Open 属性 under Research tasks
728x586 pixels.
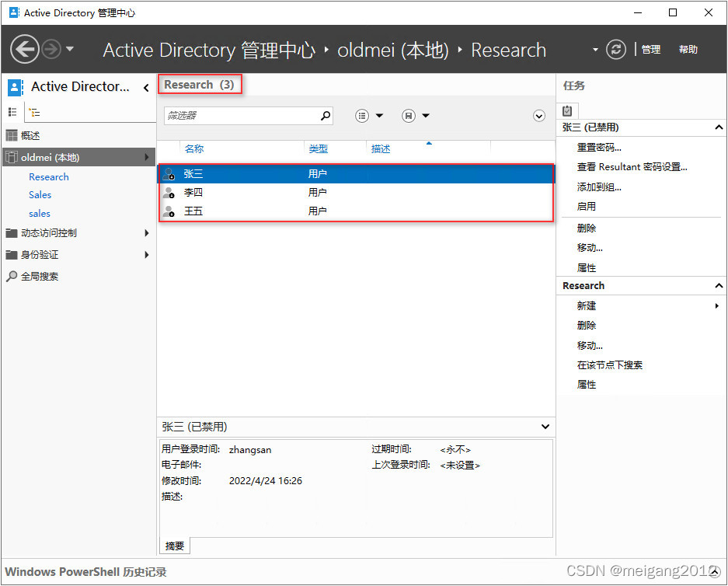(x=587, y=385)
